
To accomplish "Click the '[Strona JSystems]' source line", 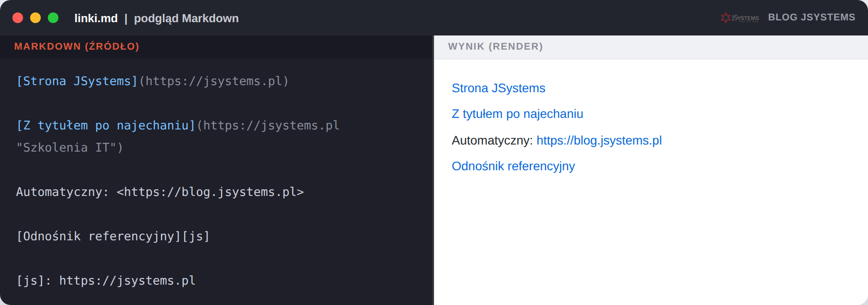I will pyautogui.click(x=152, y=81).
